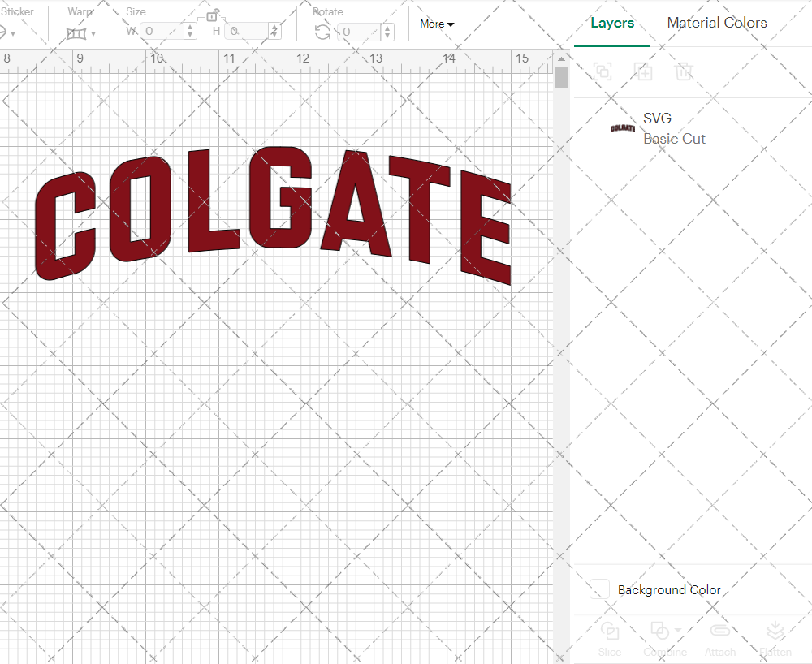Click the Width size input field
Viewport: 812px width, 664px height.
click(x=162, y=31)
